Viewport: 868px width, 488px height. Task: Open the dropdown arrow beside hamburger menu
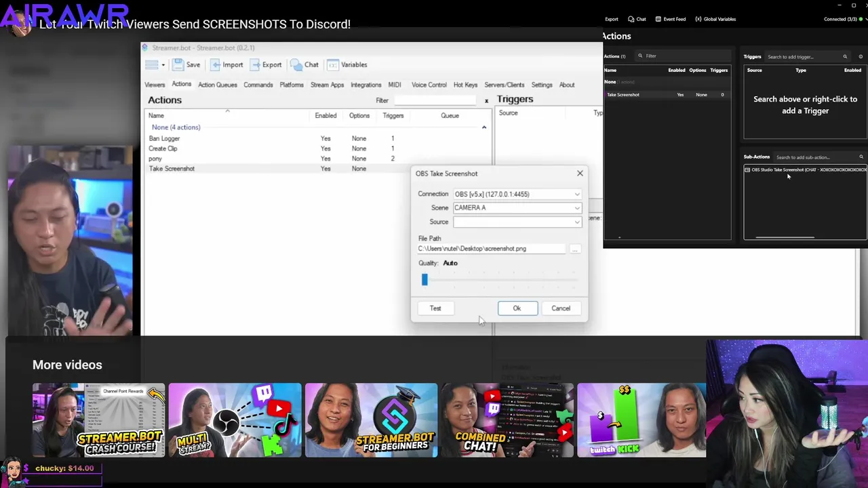point(163,65)
